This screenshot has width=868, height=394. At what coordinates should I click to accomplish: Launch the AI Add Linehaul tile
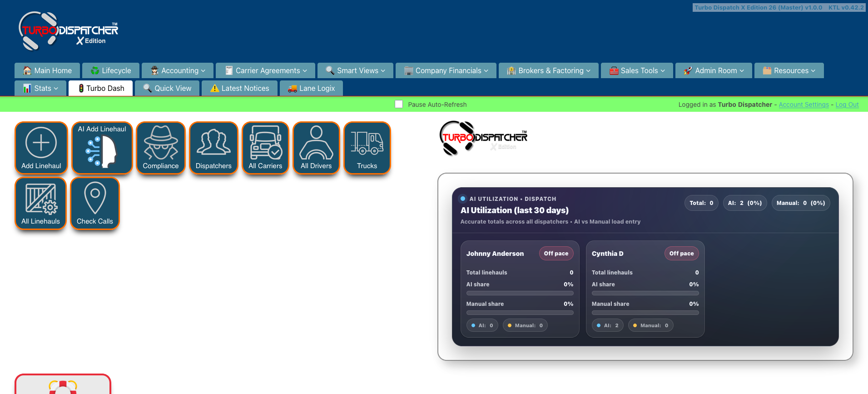point(102,148)
